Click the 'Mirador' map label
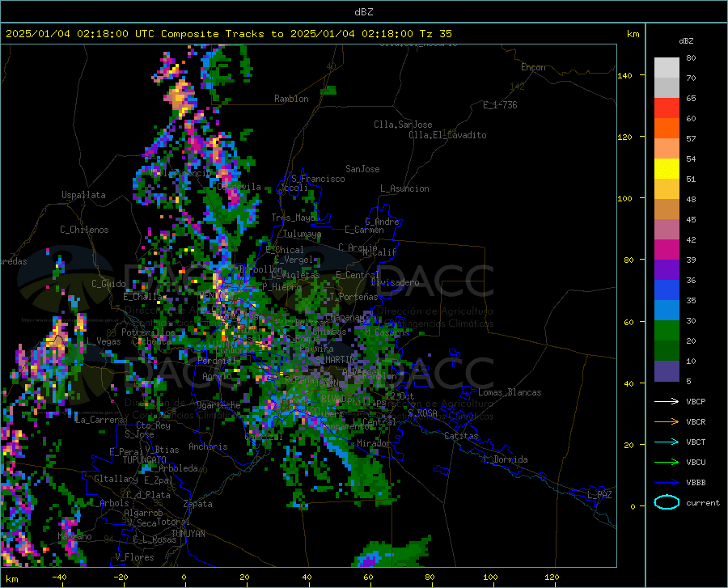This screenshot has width=728, height=588. point(374,443)
